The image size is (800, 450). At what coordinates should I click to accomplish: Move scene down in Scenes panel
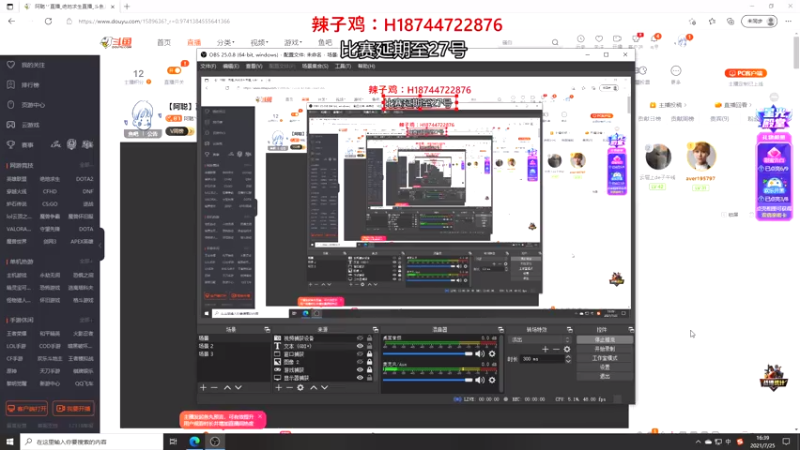[238, 388]
